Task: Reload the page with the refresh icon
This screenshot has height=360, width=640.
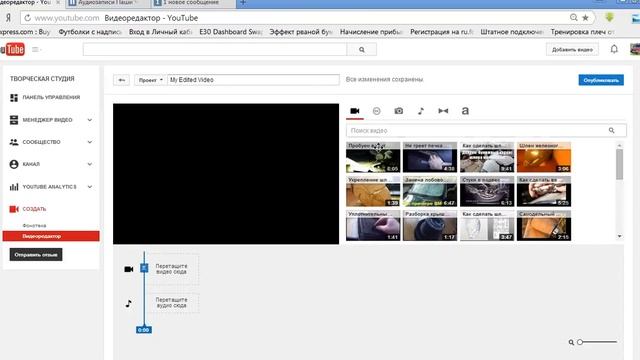Action: pos(27,18)
